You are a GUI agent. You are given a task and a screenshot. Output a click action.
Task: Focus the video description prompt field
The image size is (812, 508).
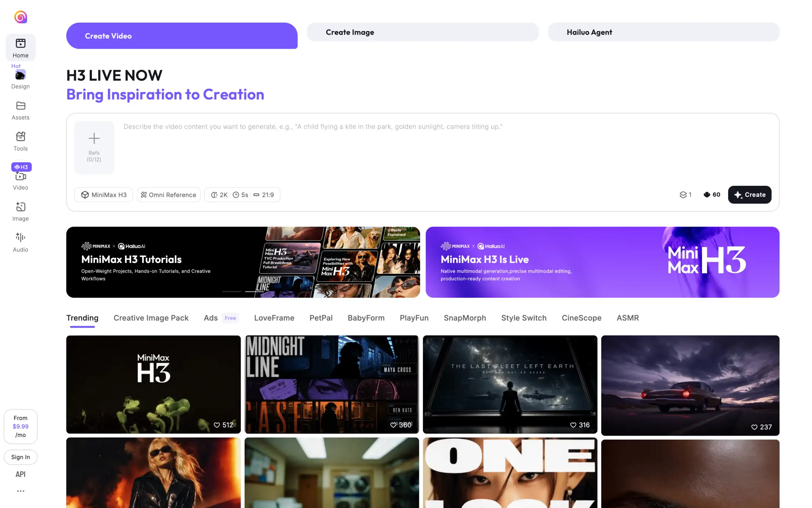pyautogui.click(x=447, y=148)
